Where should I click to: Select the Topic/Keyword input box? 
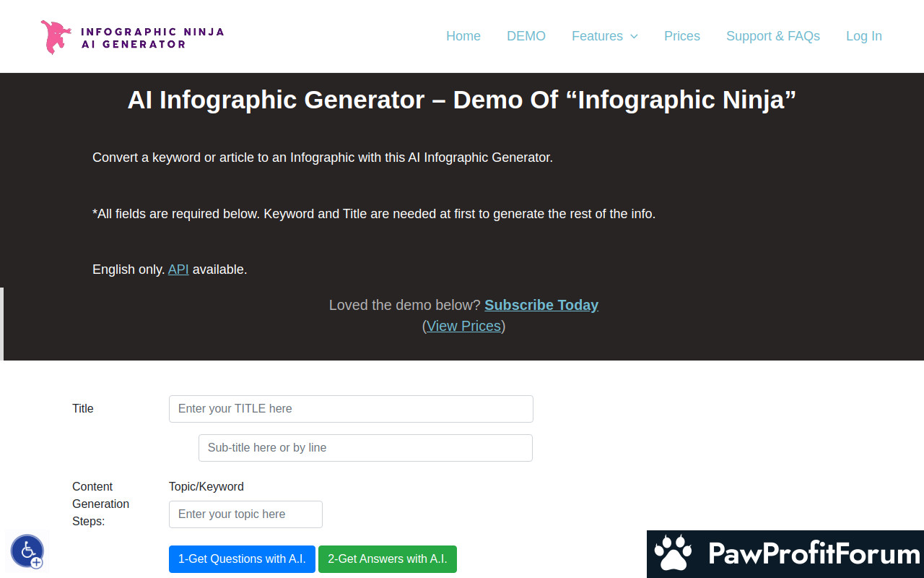click(245, 514)
